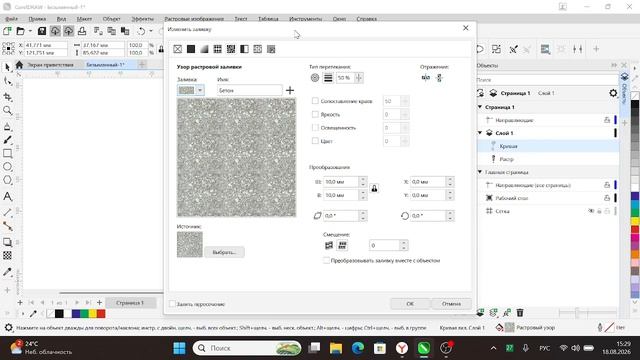Select the Crop tool in toolbox
Image resolution: width=640 pixels, height=360 pixels.
coord(7,97)
